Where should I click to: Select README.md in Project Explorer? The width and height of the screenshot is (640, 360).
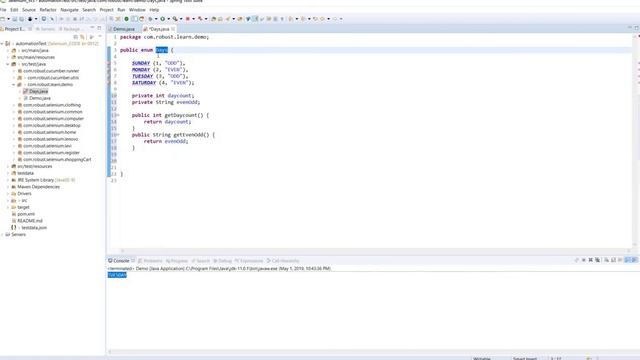click(x=30, y=221)
